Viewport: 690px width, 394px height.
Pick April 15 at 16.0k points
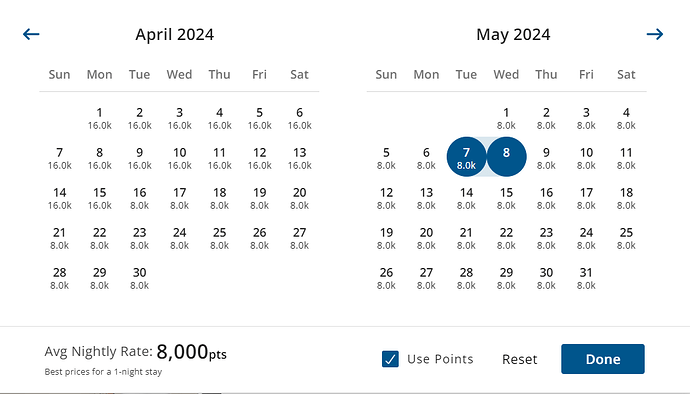click(99, 198)
